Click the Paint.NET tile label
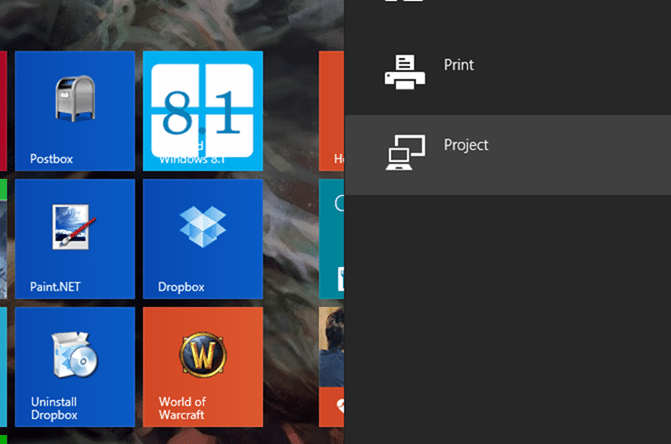 tap(55, 287)
